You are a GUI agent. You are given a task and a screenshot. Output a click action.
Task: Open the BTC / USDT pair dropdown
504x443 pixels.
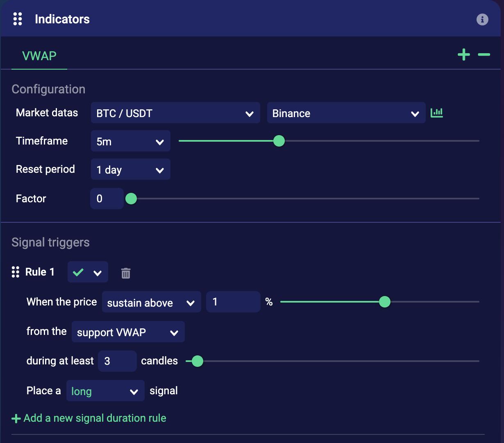point(175,113)
